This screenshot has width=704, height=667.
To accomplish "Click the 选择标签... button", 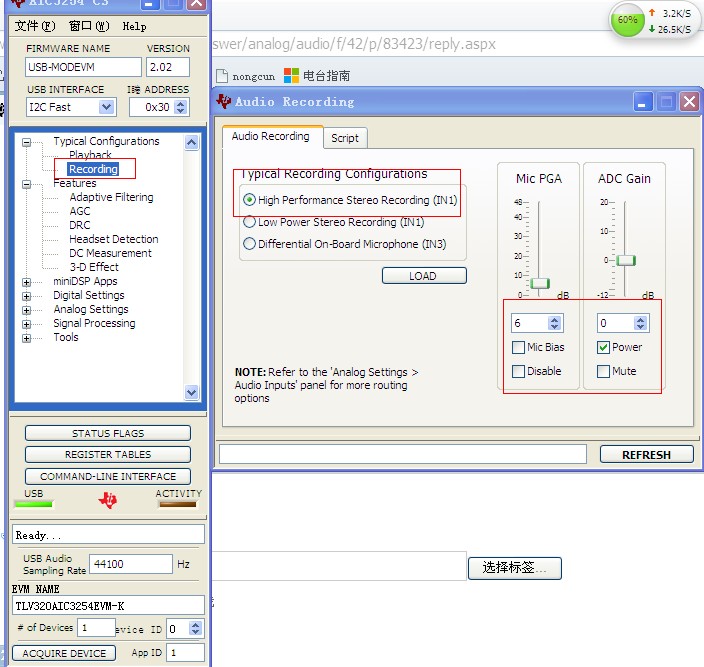I will (515, 568).
